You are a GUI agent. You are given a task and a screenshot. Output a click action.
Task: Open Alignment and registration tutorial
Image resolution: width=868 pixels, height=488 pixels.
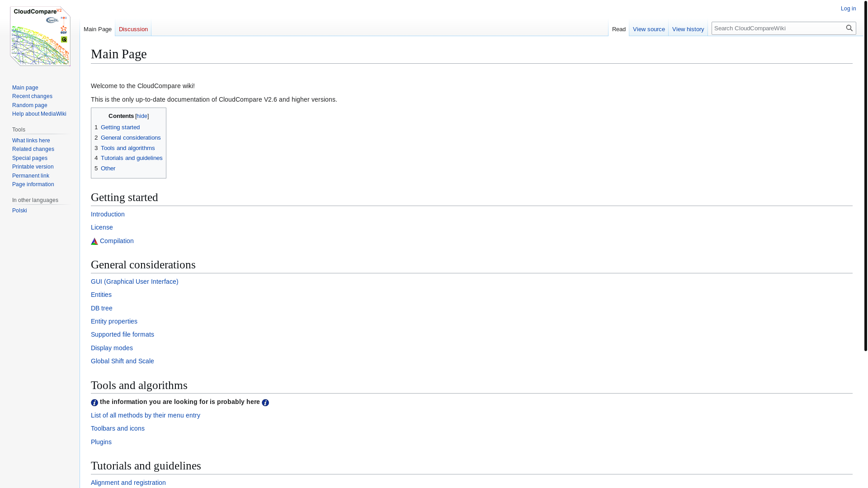(x=128, y=483)
